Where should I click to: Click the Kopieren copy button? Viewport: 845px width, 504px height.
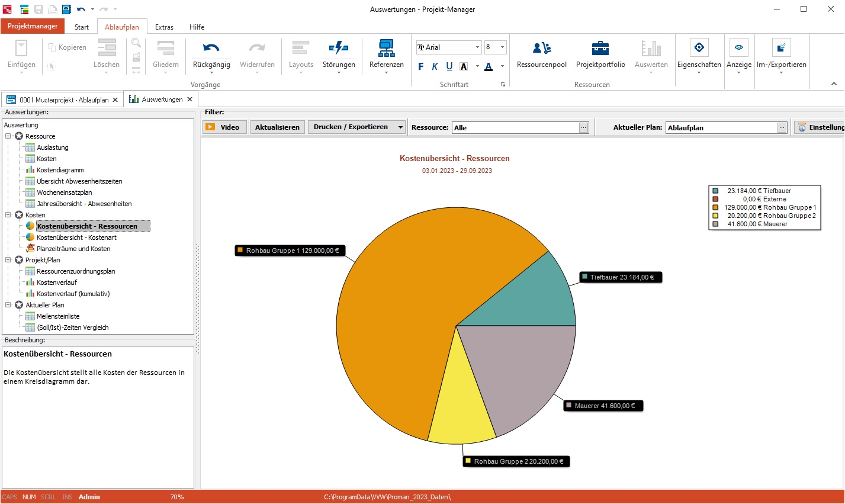point(66,47)
